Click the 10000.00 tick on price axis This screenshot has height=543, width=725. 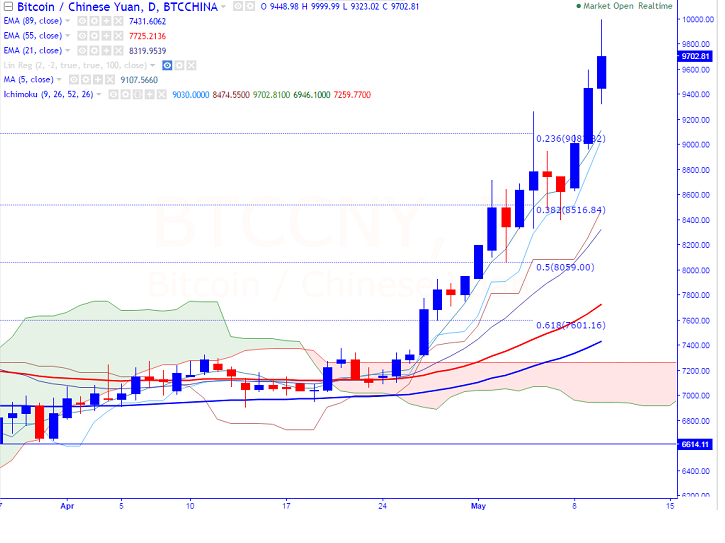(x=698, y=19)
